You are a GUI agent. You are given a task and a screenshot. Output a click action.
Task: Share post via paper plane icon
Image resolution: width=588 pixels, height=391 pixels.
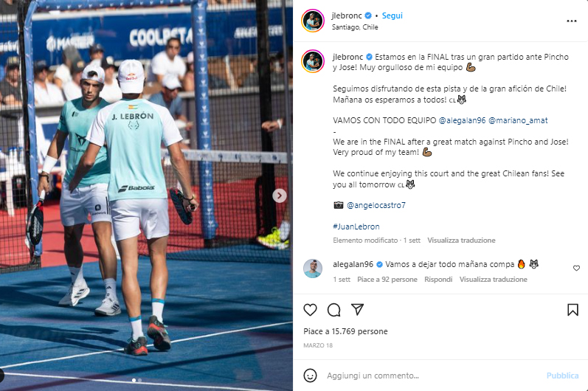click(x=357, y=310)
